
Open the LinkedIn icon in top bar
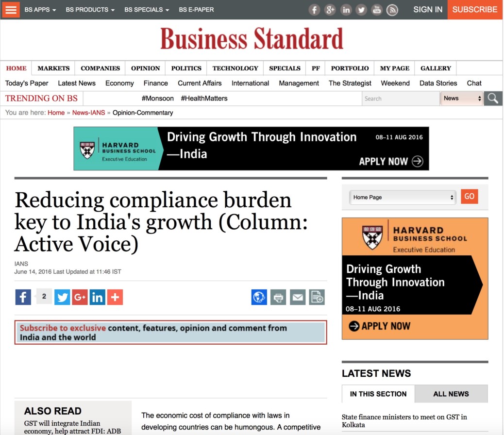pos(346,10)
